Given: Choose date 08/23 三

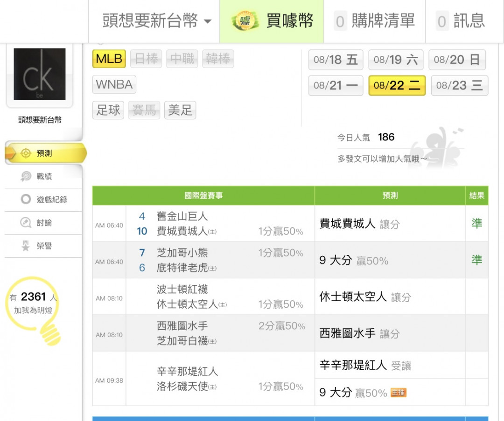Looking at the screenshot, I should click(460, 85).
